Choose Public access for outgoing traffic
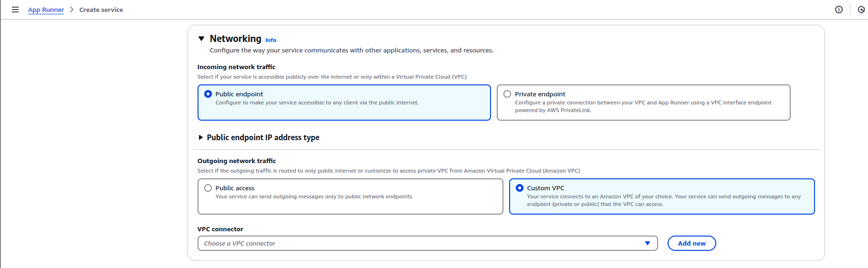The image size is (868, 268). (208, 188)
